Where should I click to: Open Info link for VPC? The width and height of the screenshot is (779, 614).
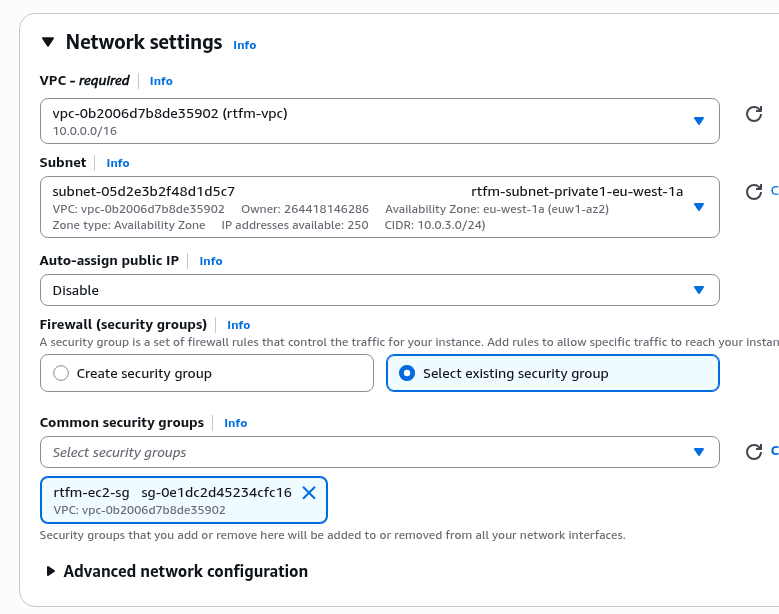point(161,81)
